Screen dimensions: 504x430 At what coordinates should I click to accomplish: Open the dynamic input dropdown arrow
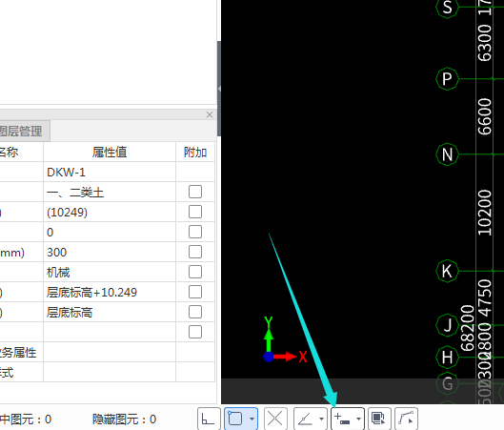(x=359, y=419)
